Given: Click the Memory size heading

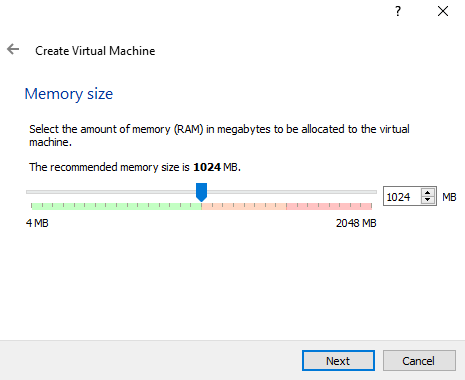Looking at the screenshot, I should 69,94.
